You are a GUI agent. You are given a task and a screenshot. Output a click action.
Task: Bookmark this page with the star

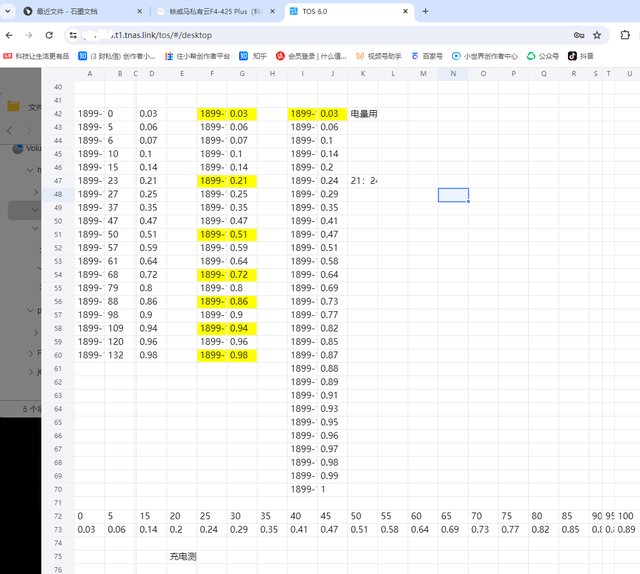tap(597, 35)
